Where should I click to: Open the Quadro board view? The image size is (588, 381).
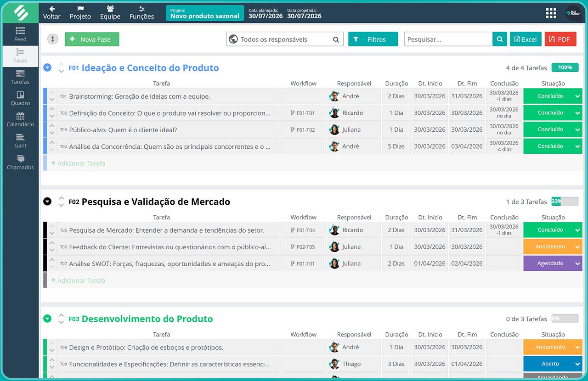tap(20, 99)
